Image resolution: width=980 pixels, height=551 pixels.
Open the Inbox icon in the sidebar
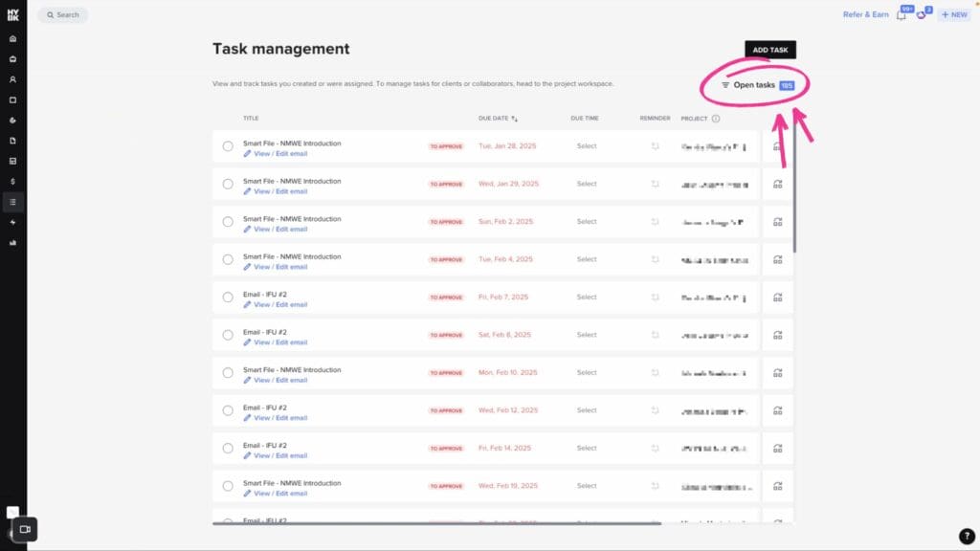[13, 58]
